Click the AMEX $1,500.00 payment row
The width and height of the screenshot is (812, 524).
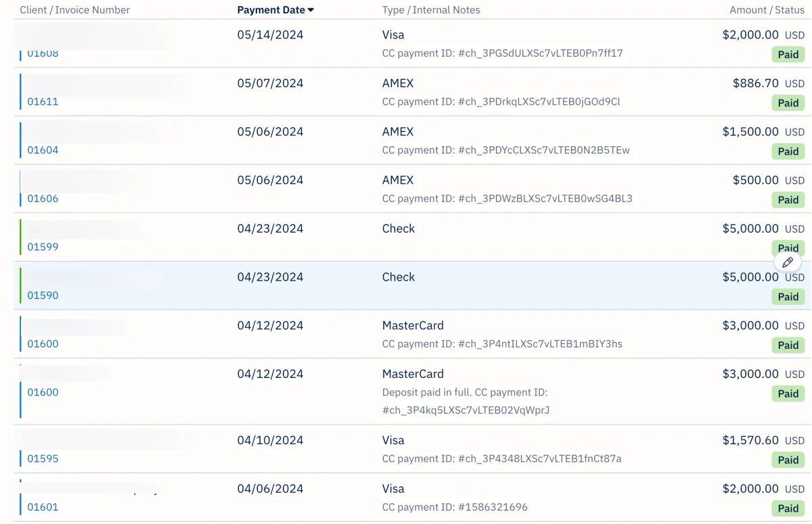coord(413,141)
